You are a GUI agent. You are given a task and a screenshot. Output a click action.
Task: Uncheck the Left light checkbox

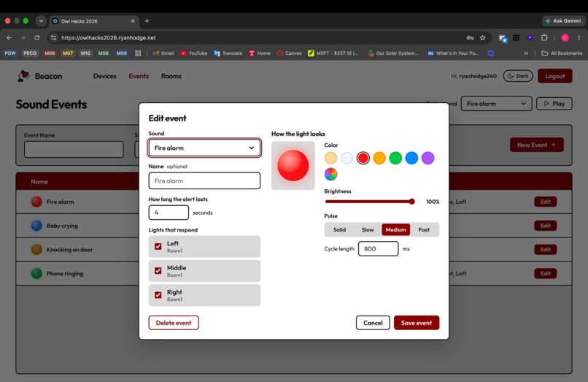tap(158, 246)
